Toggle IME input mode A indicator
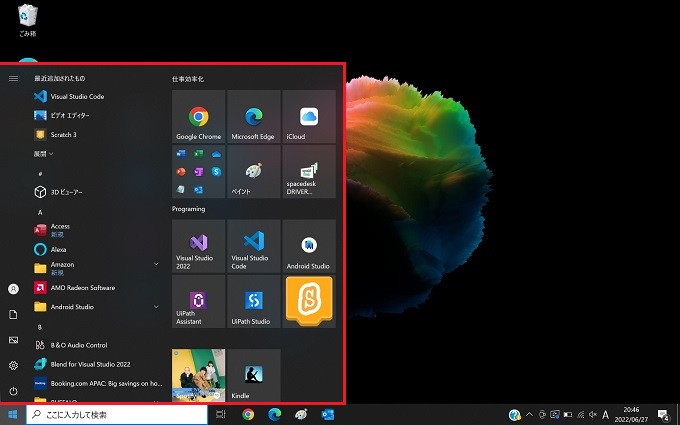 (606, 414)
